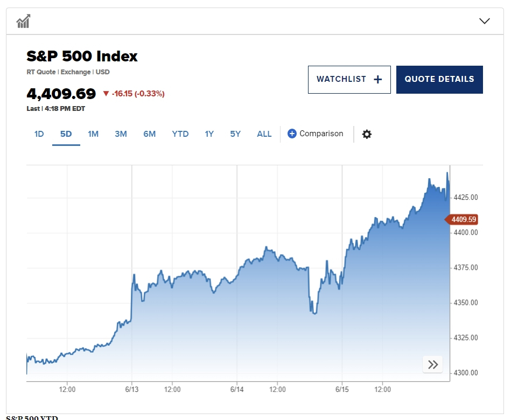Image resolution: width=511 pixels, height=420 pixels.
Task: View the 5Y chart range
Action: (x=235, y=134)
